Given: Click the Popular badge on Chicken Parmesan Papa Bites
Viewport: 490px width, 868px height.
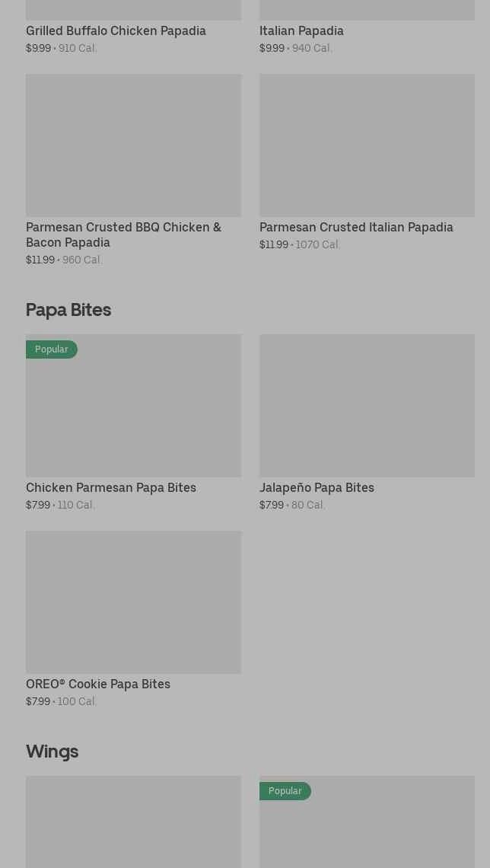Looking at the screenshot, I should pos(52,349).
